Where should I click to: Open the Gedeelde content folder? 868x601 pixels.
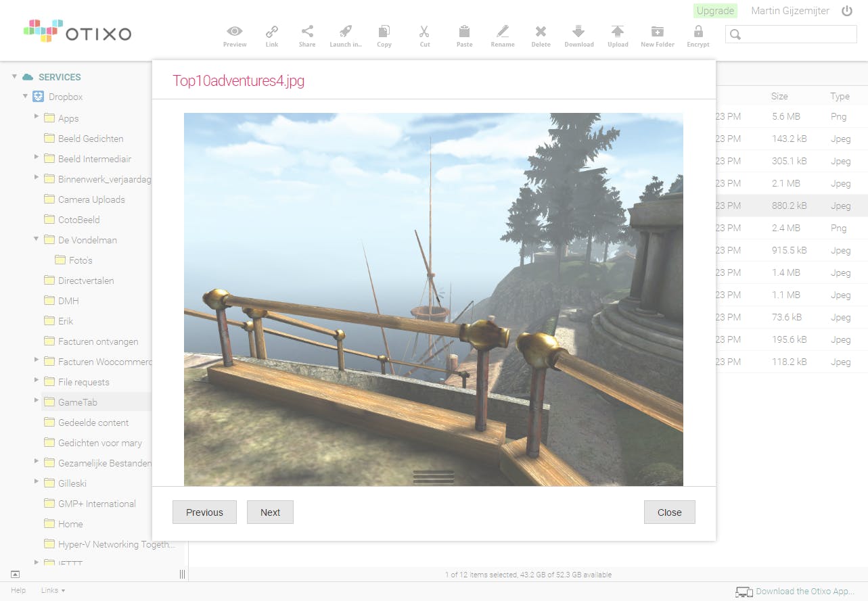[x=93, y=423]
